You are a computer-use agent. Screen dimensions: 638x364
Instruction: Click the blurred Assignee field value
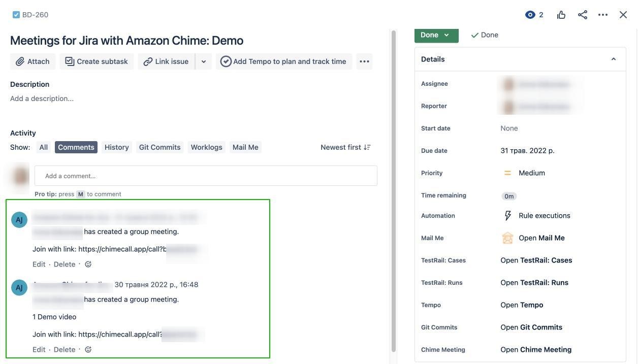[538, 84]
